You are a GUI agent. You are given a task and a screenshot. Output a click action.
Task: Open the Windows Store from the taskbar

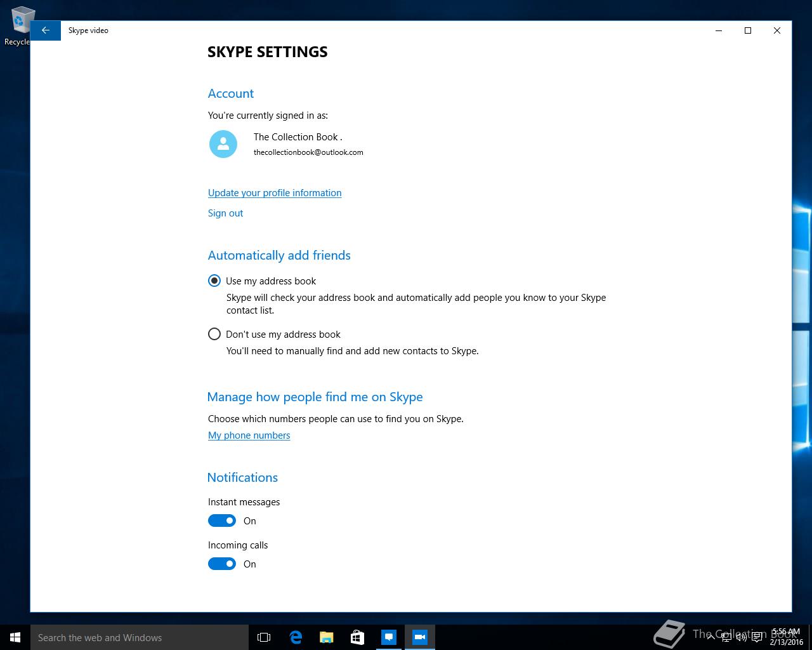pyautogui.click(x=358, y=637)
